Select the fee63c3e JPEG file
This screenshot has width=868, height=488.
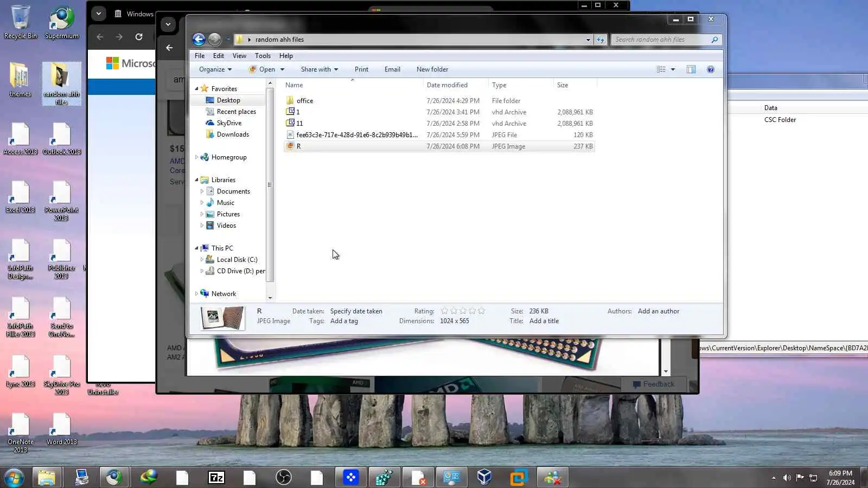coord(357,135)
